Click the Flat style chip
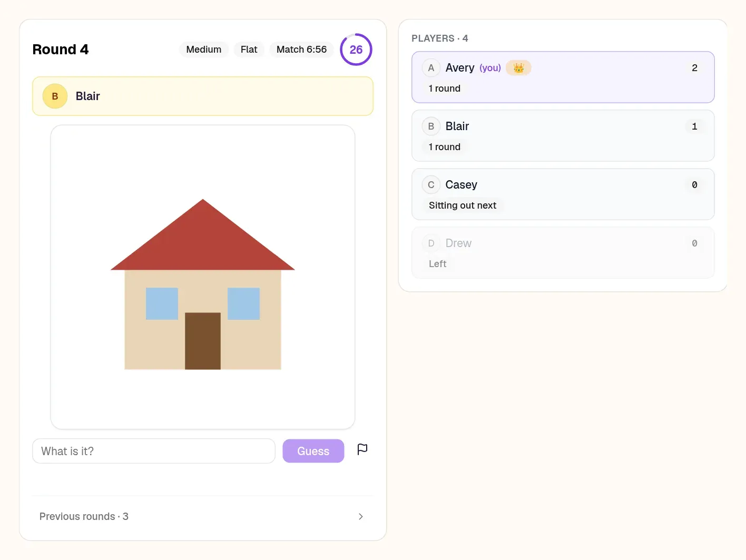746x560 pixels. tap(249, 50)
